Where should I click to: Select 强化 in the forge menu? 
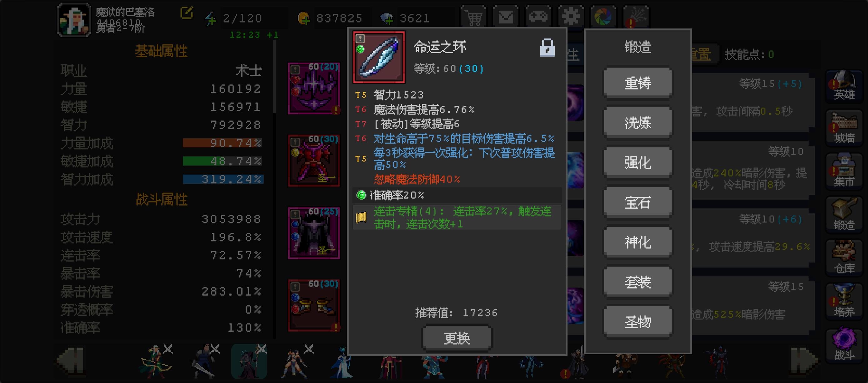pos(638,162)
